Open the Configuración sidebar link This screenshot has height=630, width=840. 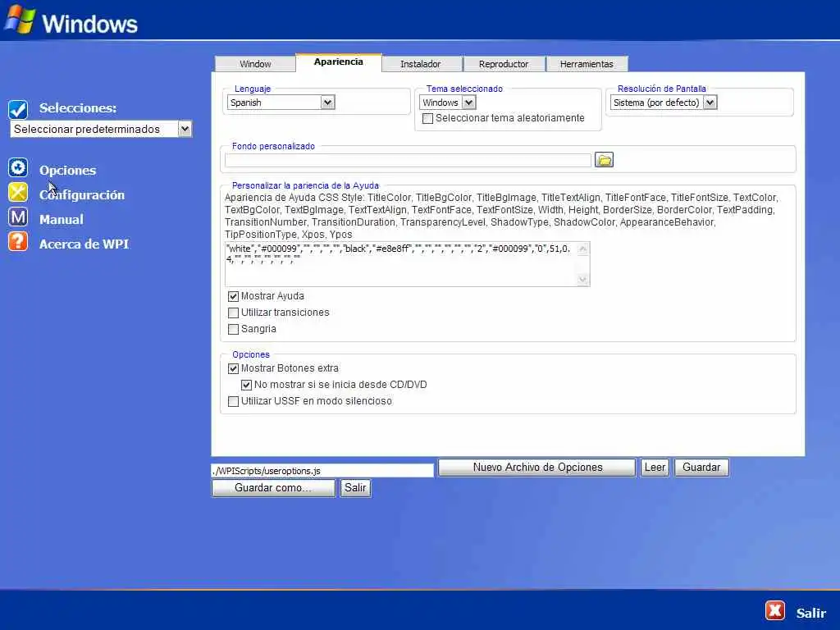pos(82,195)
